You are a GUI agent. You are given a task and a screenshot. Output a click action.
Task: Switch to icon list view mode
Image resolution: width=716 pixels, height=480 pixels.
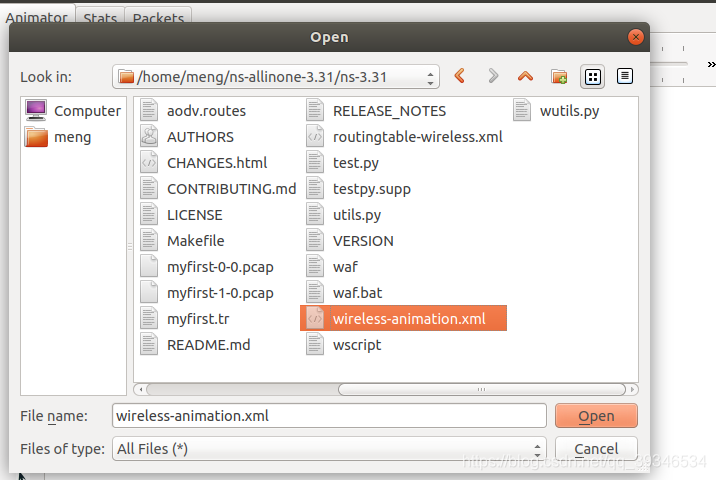pyautogui.click(x=593, y=77)
